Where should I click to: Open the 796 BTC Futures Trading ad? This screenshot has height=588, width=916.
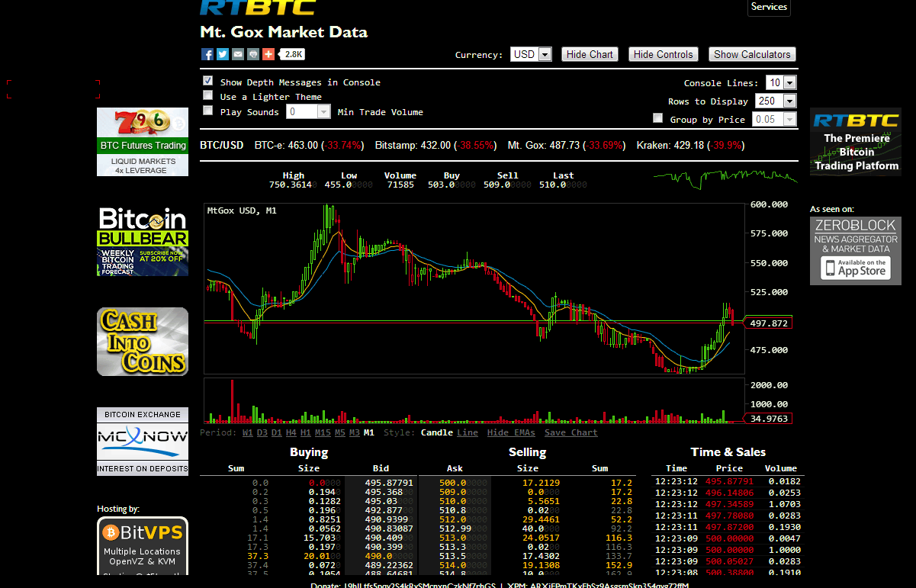(x=143, y=142)
